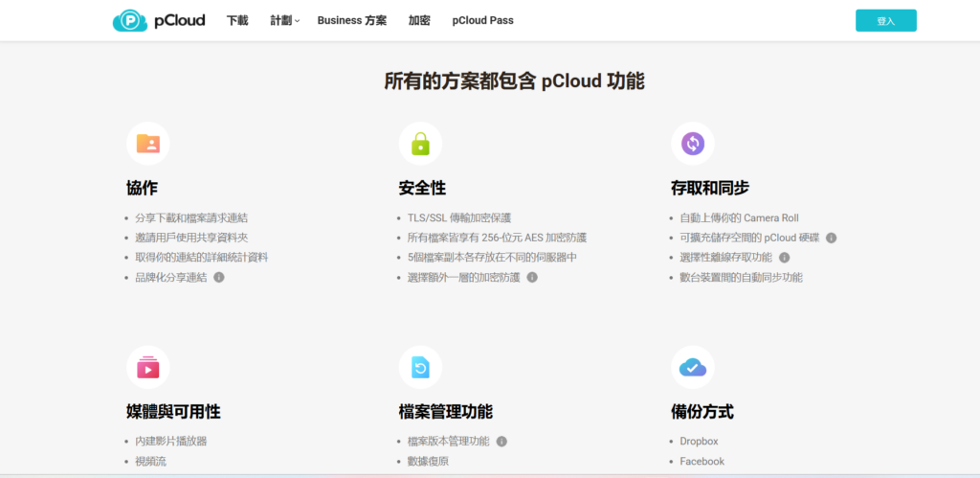Click the 協作 folder-share icon

click(x=148, y=144)
